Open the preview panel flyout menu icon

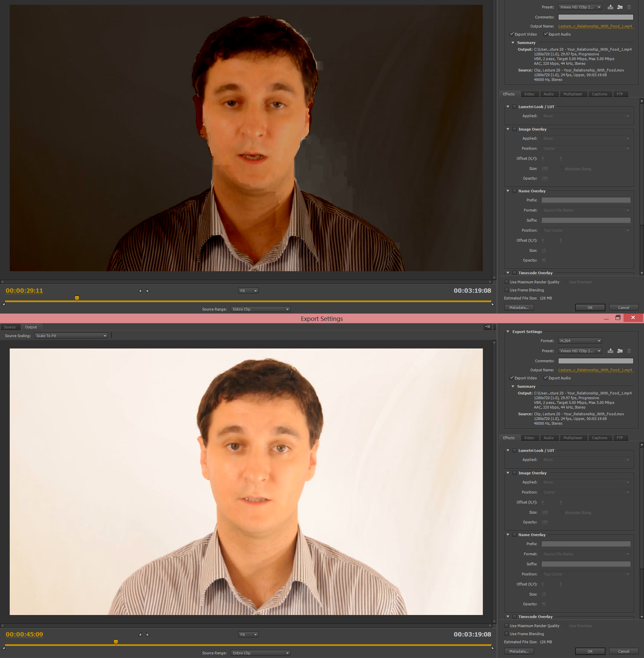click(488, 327)
